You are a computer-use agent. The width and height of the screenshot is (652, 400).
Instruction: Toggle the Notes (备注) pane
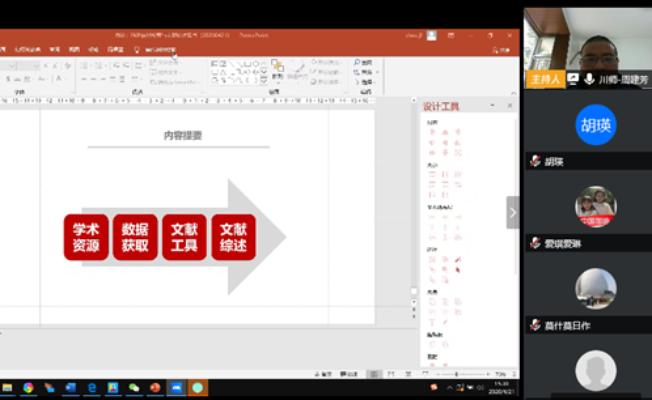tap(326, 374)
